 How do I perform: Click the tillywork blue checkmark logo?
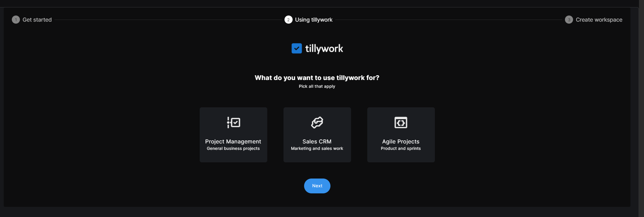pos(297,48)
